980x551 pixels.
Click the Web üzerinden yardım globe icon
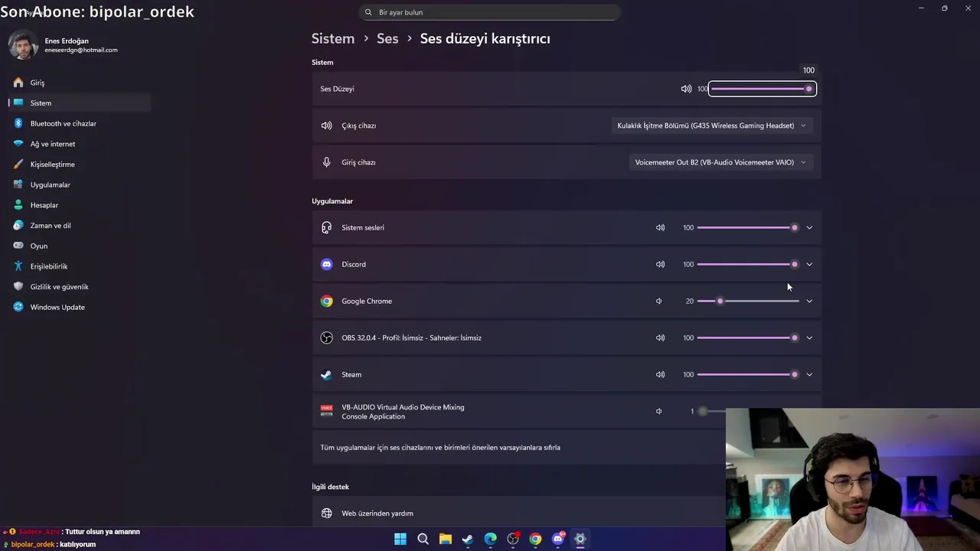click(327, 514)
